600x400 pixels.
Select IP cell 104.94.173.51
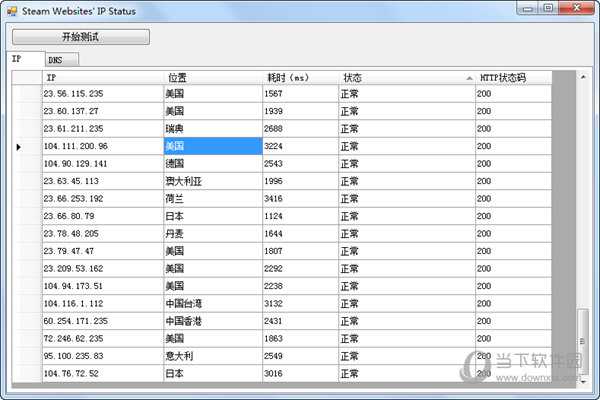point(103,286)
